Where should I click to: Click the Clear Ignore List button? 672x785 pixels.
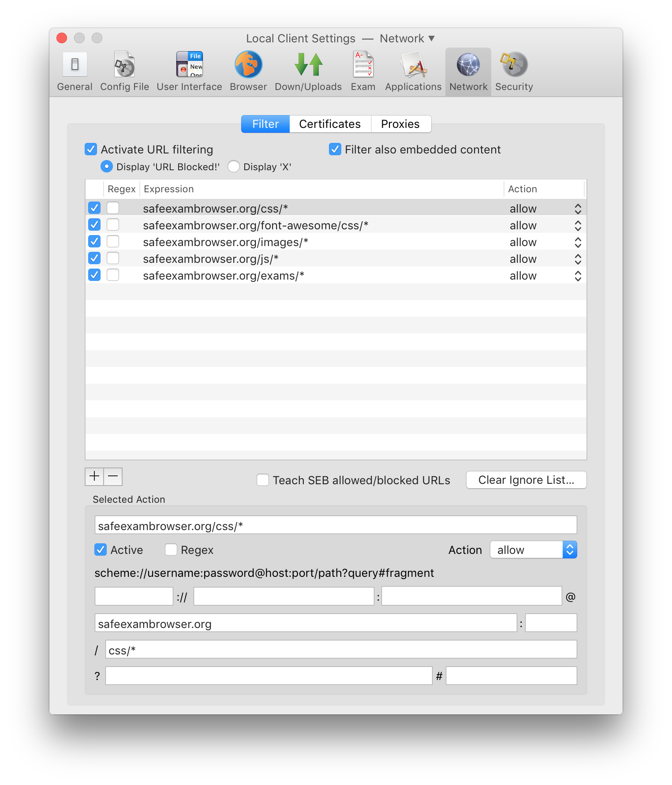[x=526, y=480]
